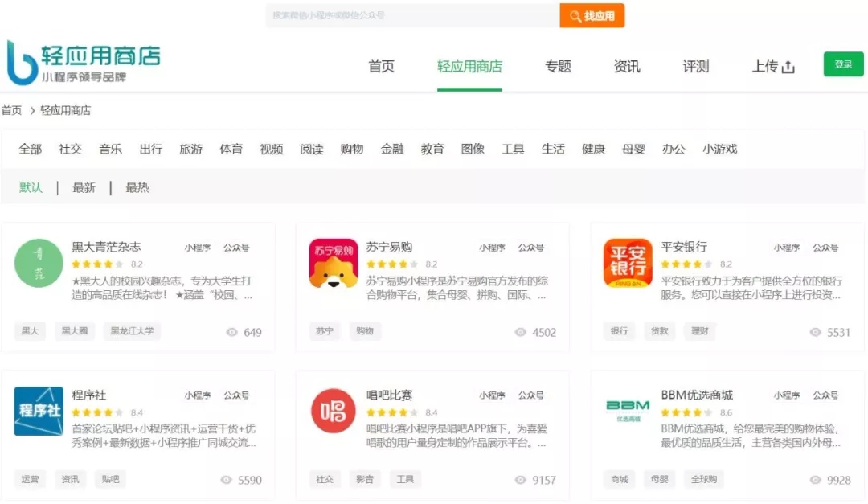Click the 运营 tag on 程序社
This screenshot has width=868, height=504.
(x=30, y=479)
